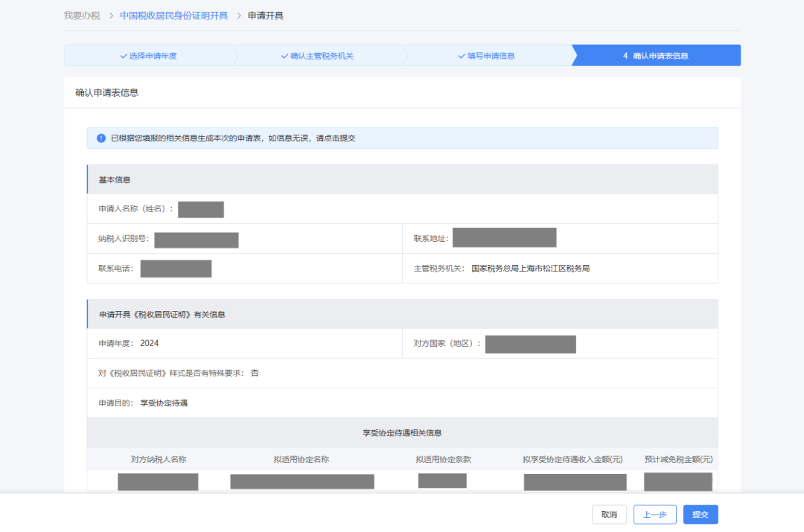Navigate to the 中国税收居民身份证明开具 breadcrumb
This screenshot has width=804, height=532.
(x=174, y=16)
